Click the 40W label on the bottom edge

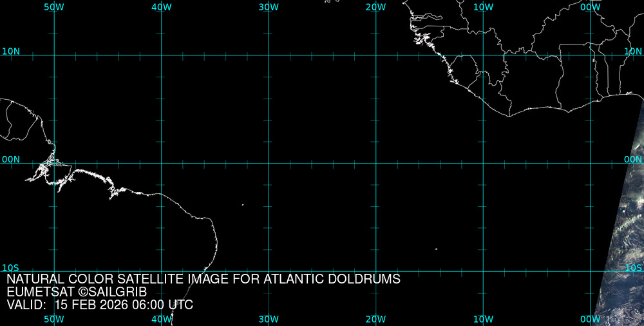pyautogui.click(x=161, y=320)
